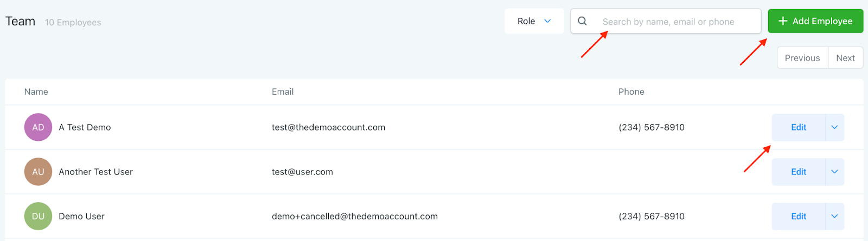This screenshot has width=868, height=241.
Task: Click the plus icon on Add Employee
Action: 783,21
